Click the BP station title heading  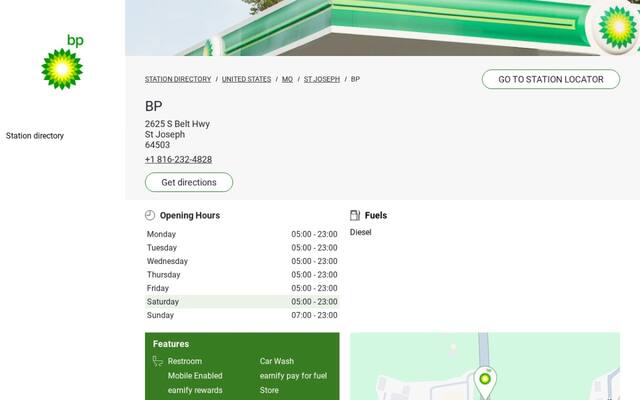coord(153,106)
